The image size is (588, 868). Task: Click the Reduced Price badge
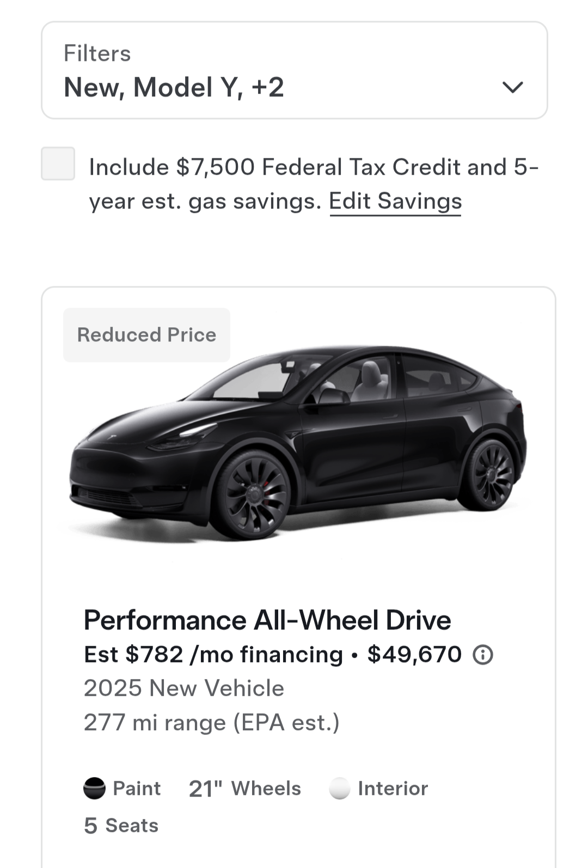click(x=146, y=335)
